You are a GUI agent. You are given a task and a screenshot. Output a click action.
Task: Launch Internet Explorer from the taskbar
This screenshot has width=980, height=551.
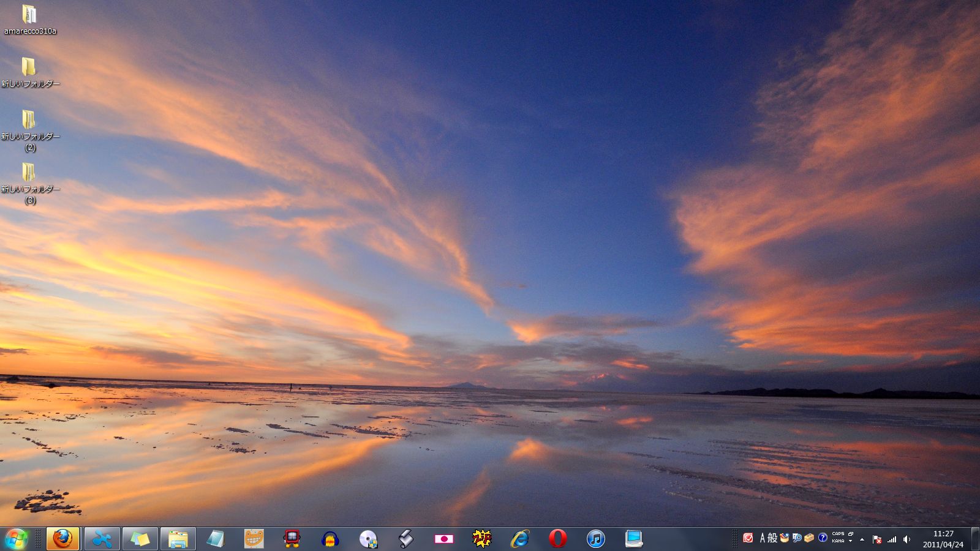point(520,539)
